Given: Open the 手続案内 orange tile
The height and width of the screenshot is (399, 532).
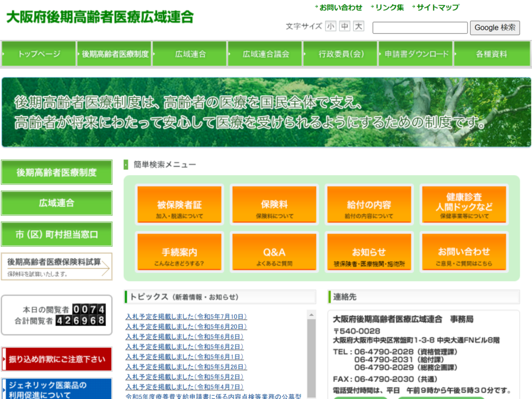Looking at the screenshot, I should pos(179,252).
